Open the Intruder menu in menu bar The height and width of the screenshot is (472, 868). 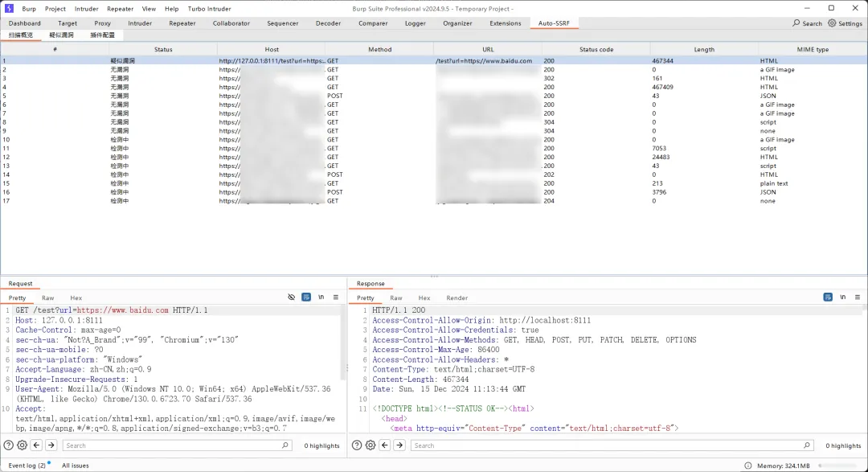[x=86, y=9]
